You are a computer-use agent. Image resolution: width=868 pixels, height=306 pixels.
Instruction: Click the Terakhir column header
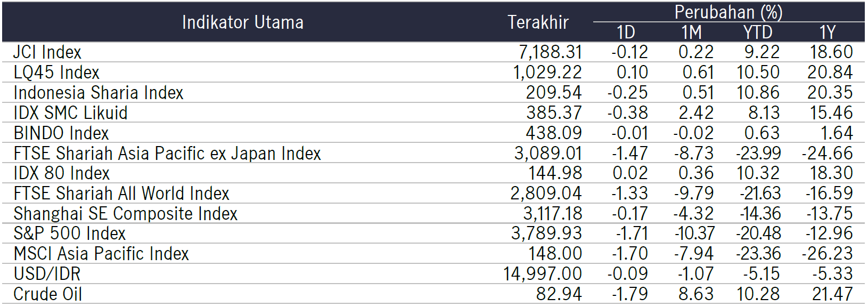coord(538,22)
